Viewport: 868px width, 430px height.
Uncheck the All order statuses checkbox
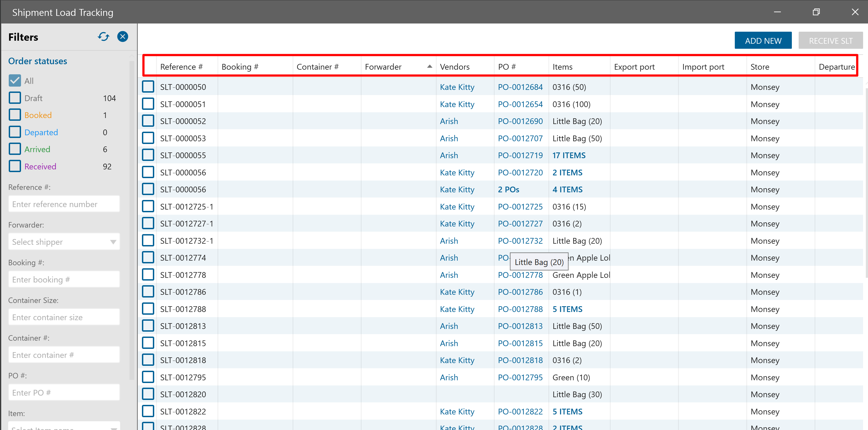point(15,81)
